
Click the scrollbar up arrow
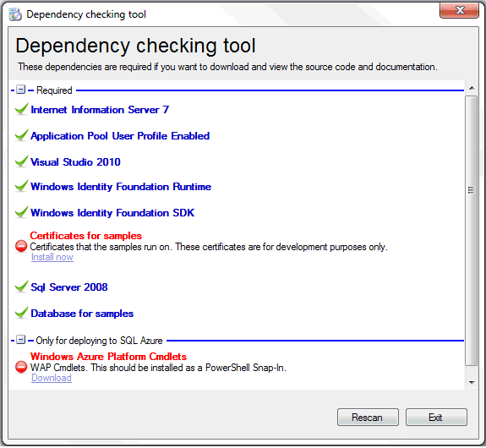(472, 89)
